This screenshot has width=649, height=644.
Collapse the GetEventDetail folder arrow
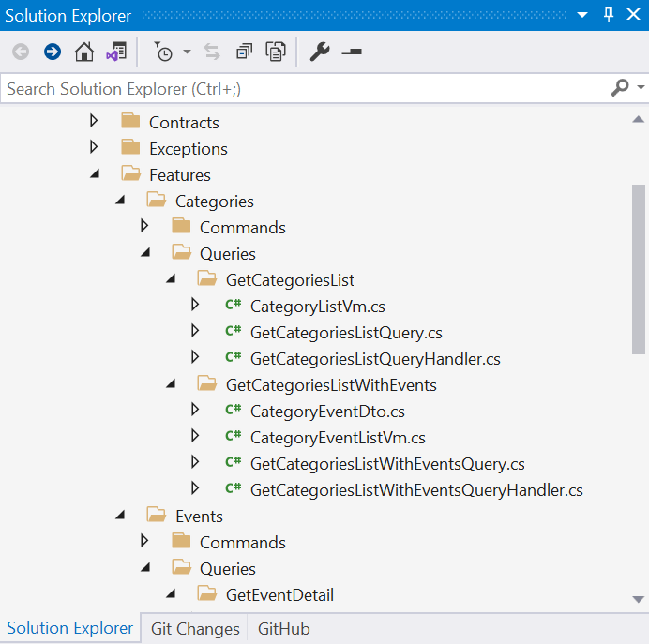click(171, 594)
